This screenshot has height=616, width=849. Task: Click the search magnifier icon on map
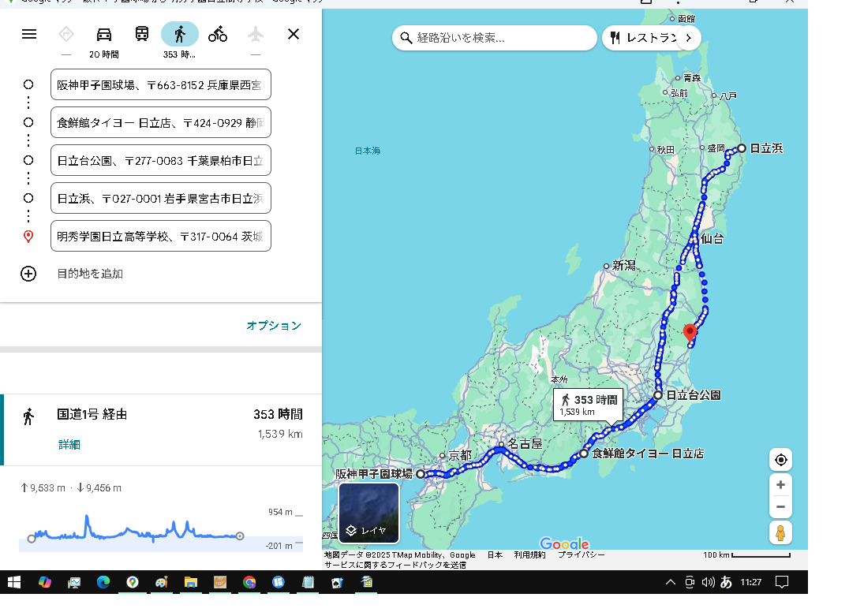(406, 38)
